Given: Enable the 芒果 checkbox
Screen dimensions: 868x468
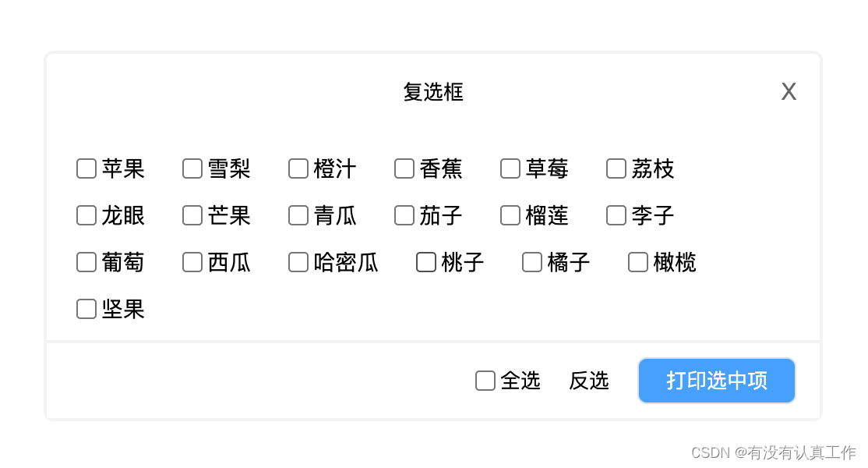Looking at the screenshot, I should click(192, 215).
